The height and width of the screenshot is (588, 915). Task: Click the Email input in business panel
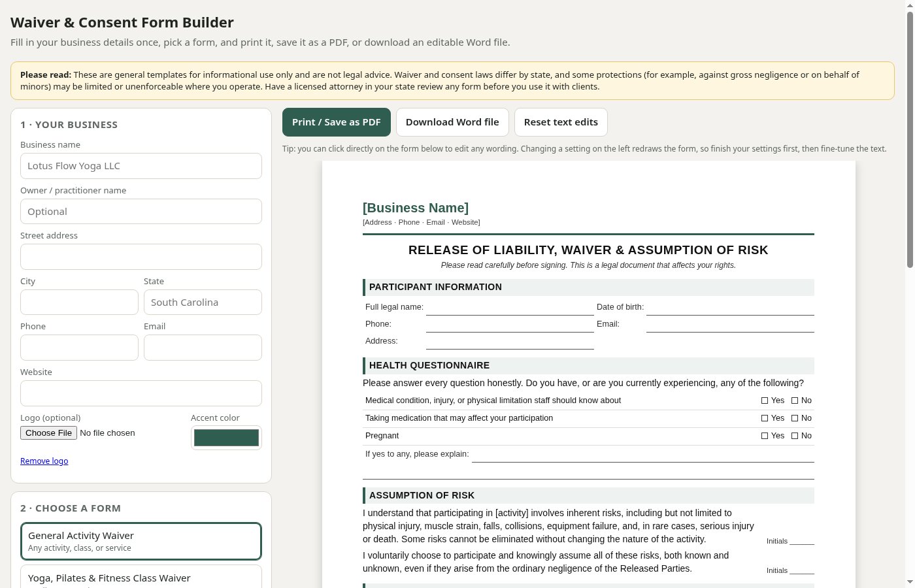click(x=203, y=348)
